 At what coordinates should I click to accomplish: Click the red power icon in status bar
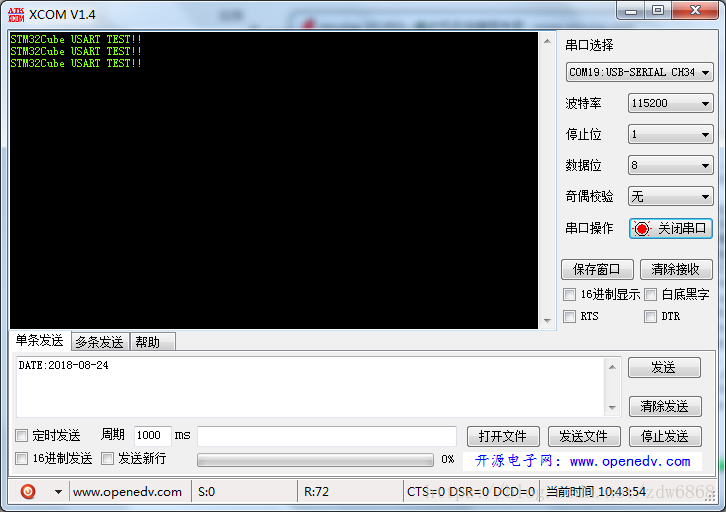pyautogui.click(x=28, y=491)
